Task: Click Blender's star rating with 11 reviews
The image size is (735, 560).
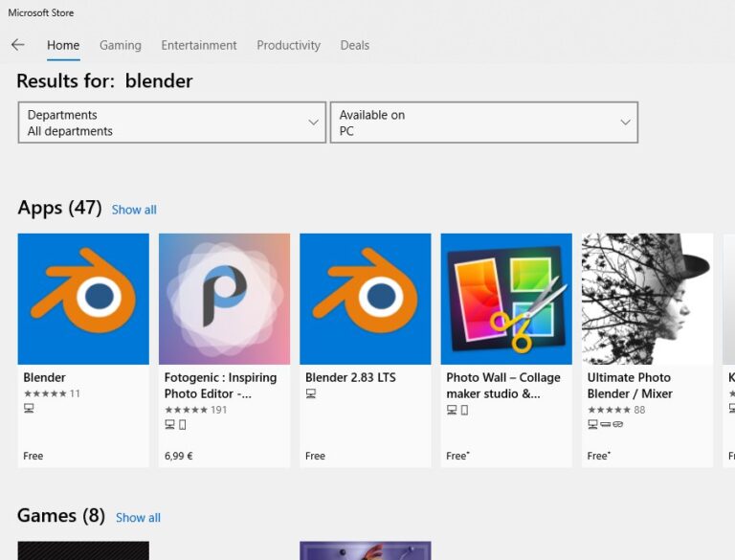Action: (52, 393)
